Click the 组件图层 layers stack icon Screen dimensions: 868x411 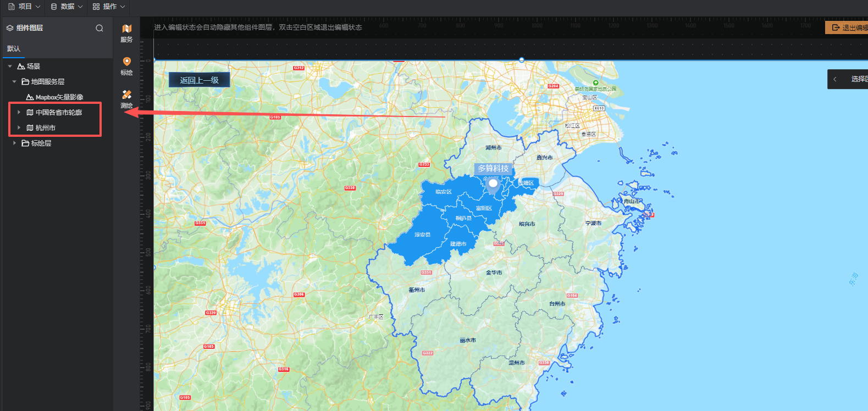[10, 28]
